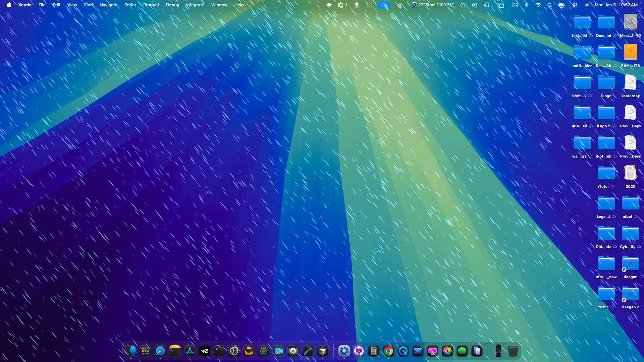
Task: Open the Debug menu
Action: [172, 5]
